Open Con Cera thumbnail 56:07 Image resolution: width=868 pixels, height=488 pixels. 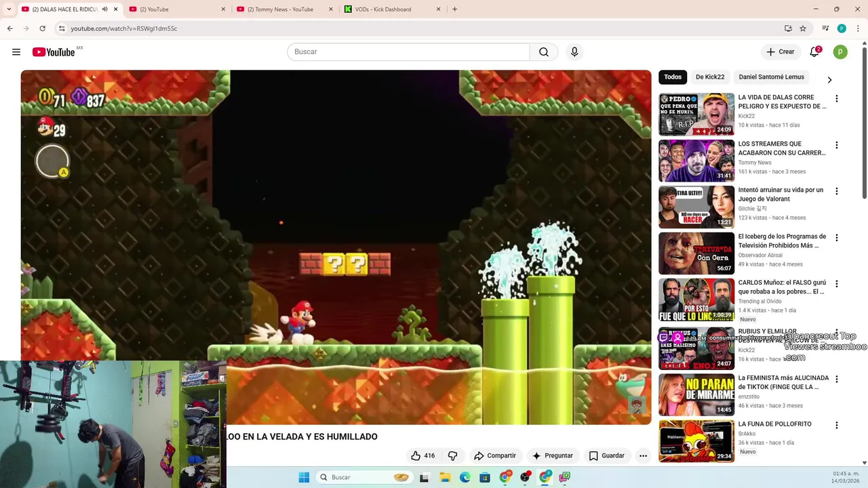pos(696,253)
